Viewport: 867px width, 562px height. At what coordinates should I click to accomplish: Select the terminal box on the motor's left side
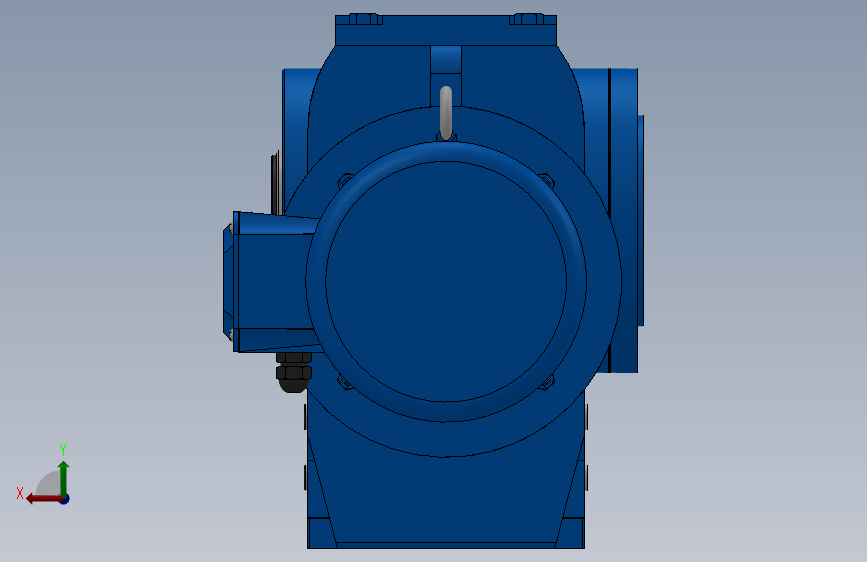pos(271,282)
